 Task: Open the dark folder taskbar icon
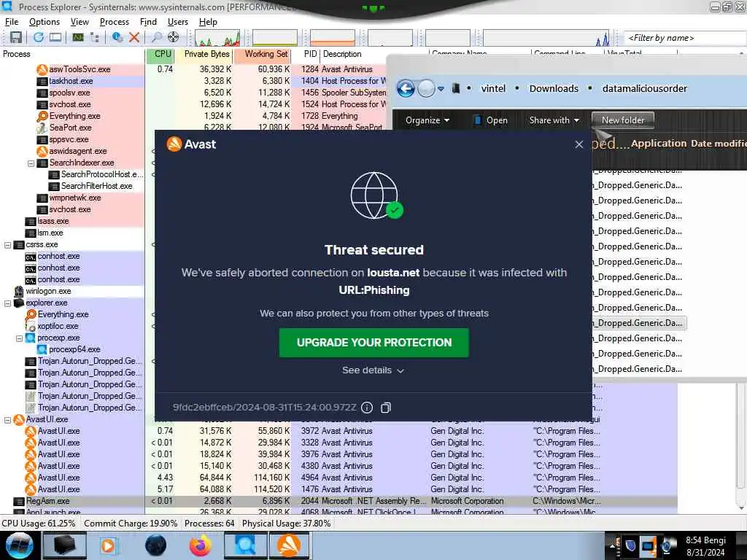[x=64, y=545]
